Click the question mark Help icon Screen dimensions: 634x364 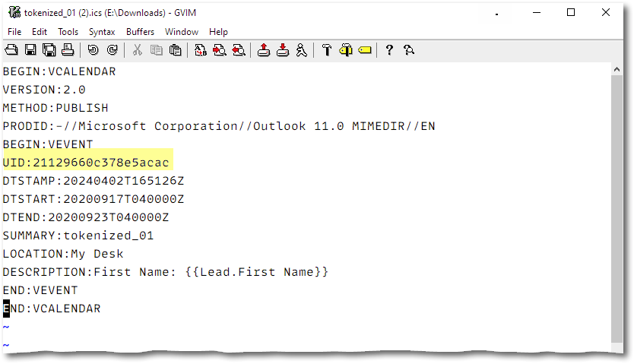(389, 50)
